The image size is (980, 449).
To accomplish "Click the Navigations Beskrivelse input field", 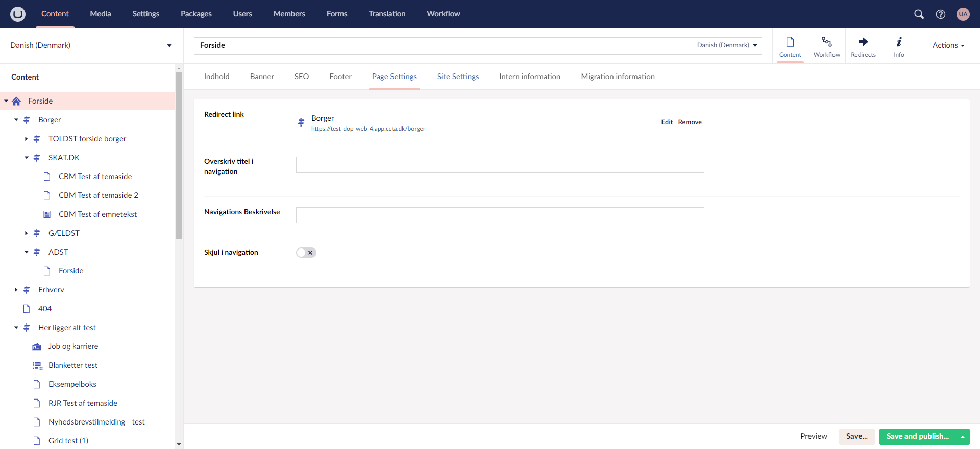I will click(x=500, y=215).
